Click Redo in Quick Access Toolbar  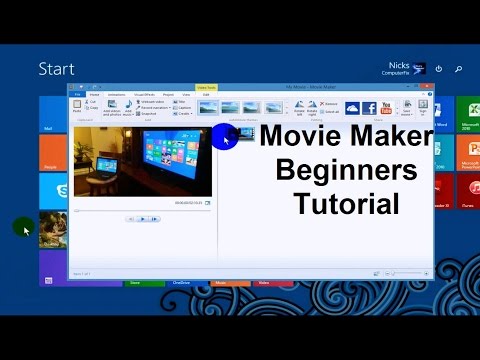(x=95, y=87)
